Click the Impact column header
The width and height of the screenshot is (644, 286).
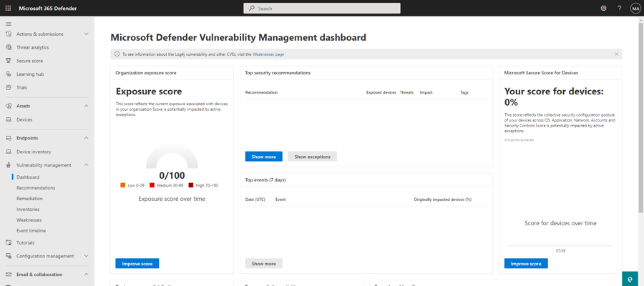pyautogui.click(x=426, y=92)
